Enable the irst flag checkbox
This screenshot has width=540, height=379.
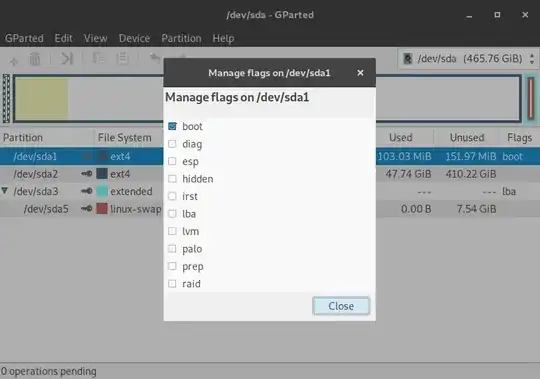point(172,196)
